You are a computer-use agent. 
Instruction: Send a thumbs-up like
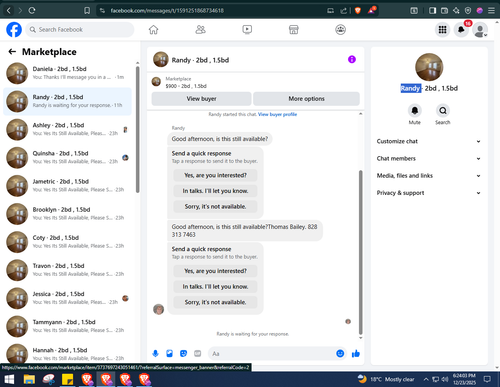(x=356, y=353)
